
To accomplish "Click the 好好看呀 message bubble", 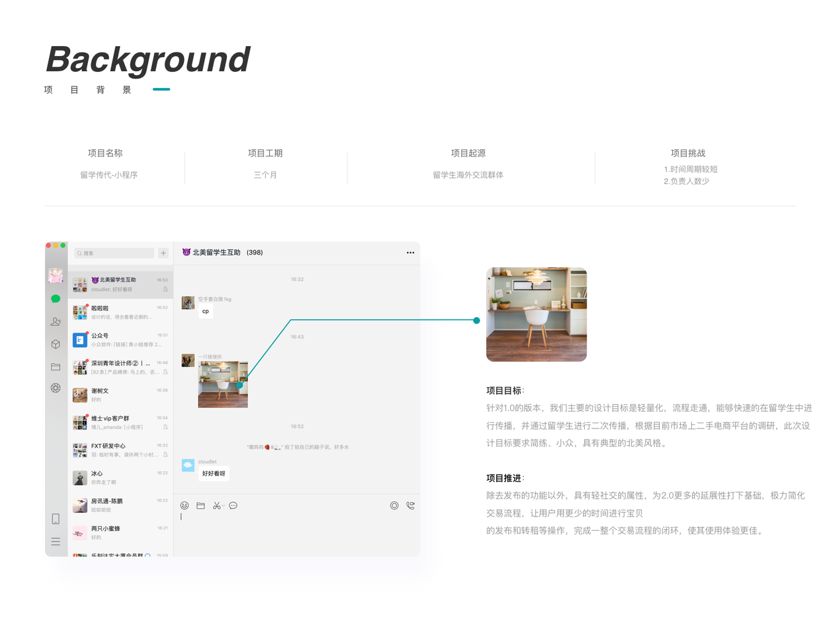I will pyautogui.click(x=213, y=473).
